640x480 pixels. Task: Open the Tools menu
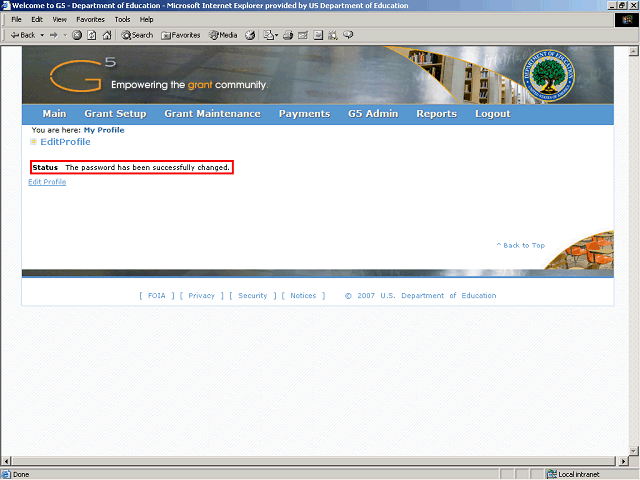click(x=122, y=19)
